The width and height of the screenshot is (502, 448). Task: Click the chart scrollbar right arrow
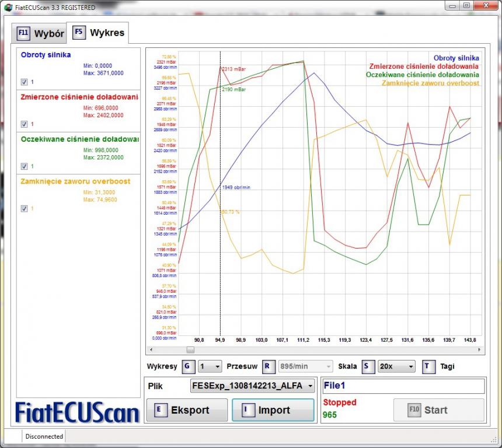click(479, 350)
